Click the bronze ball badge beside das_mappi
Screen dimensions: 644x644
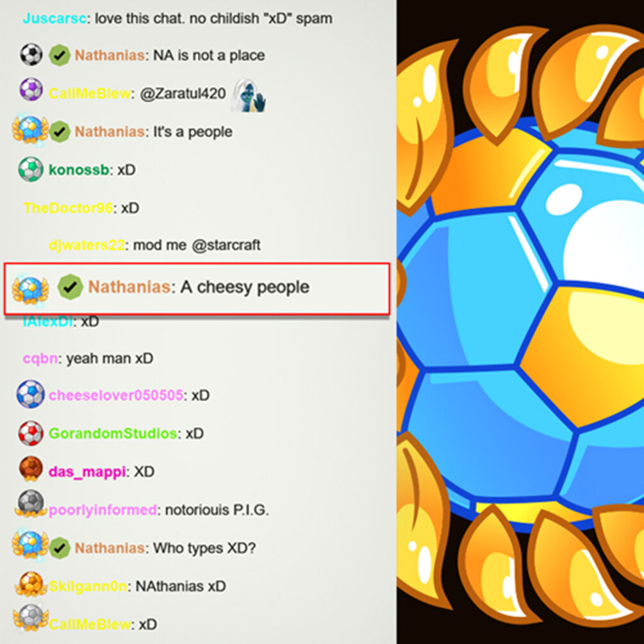[x=31, y=468]
